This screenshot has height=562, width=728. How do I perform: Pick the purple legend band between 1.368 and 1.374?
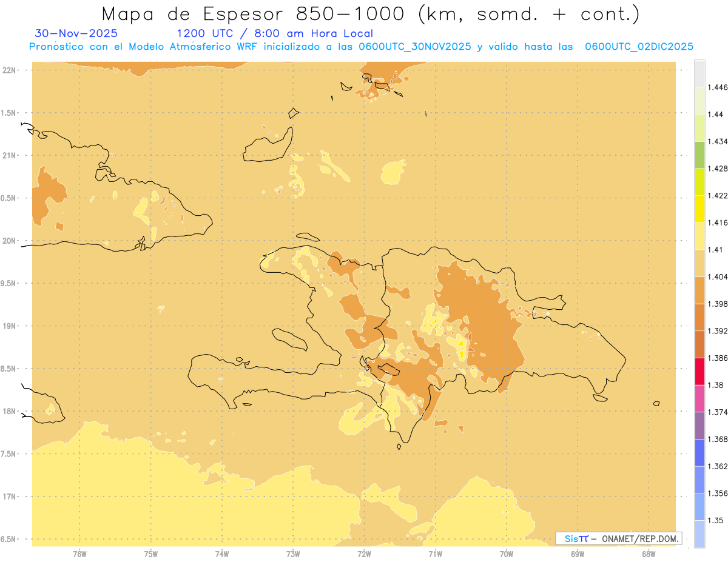[x=699, y=425]
